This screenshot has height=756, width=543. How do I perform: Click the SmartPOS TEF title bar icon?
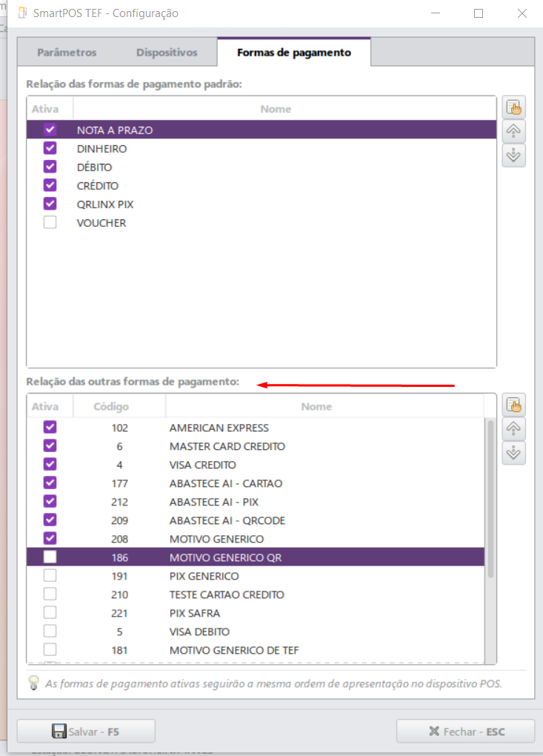tap(22, 13)
